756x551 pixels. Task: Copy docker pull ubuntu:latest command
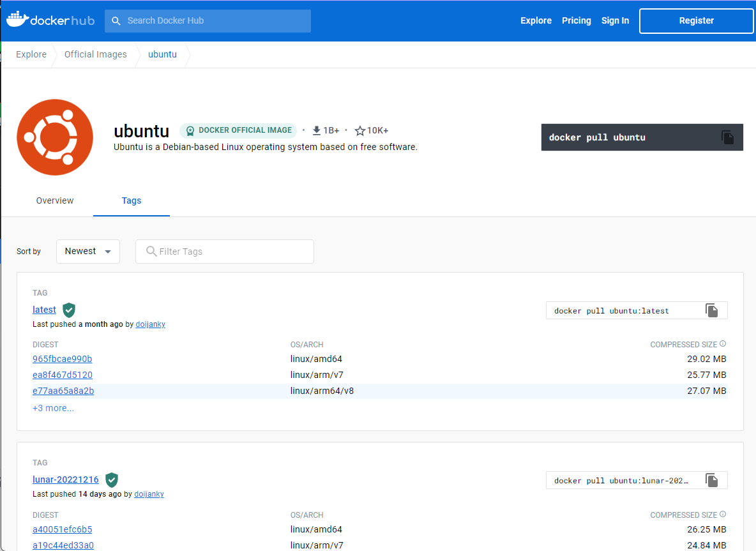click(712, 310)
